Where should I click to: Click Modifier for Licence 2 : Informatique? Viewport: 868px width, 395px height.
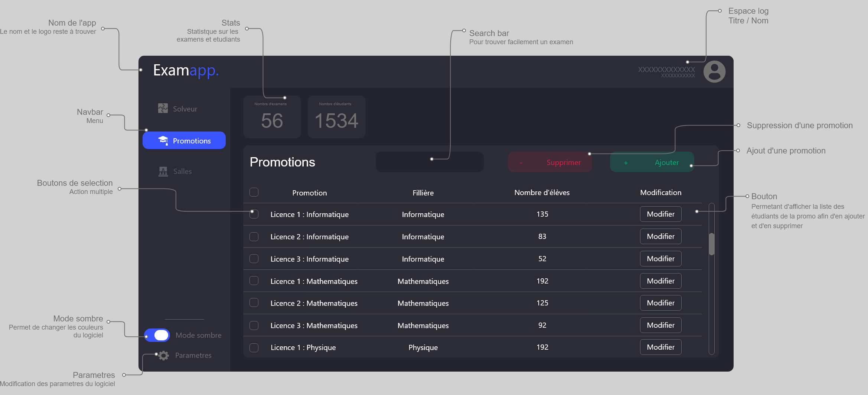point(660,236)
